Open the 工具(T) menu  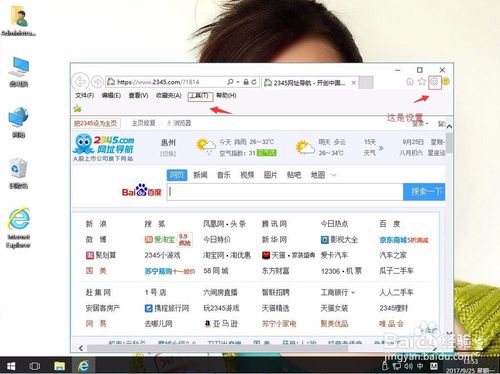200,96
